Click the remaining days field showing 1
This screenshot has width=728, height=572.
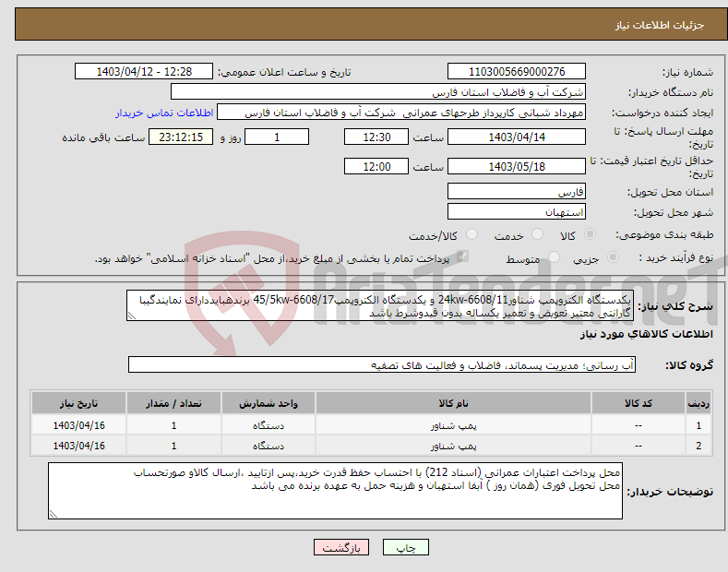tap(277, 137)
